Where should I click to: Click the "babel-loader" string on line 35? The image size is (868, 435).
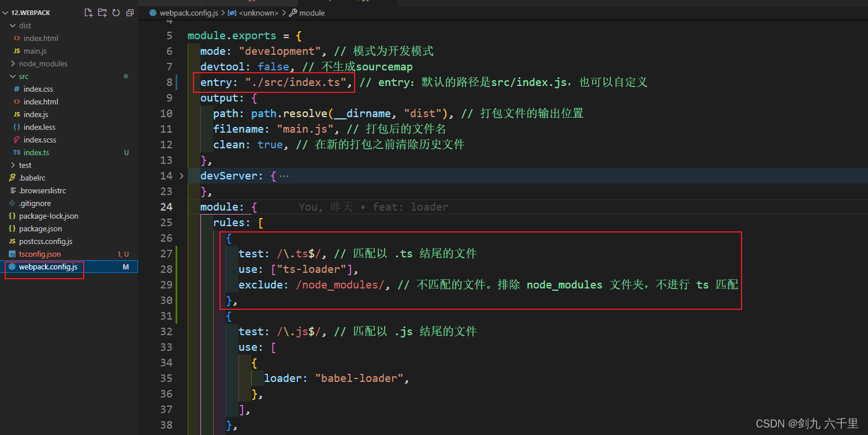pos(359,378)
